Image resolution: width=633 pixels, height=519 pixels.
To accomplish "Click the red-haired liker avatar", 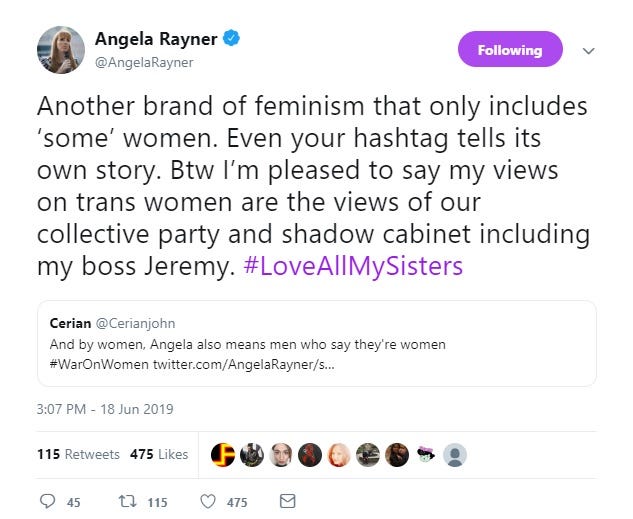I will point(339,454).
